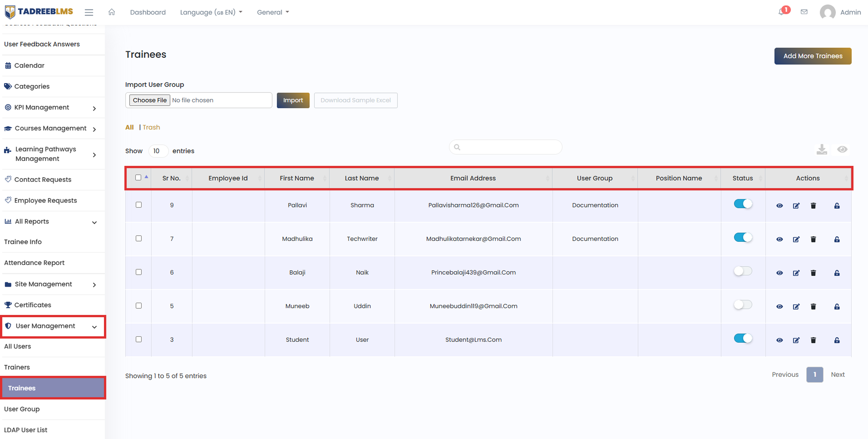Open LDAP User List

click(x=26, y=430)
